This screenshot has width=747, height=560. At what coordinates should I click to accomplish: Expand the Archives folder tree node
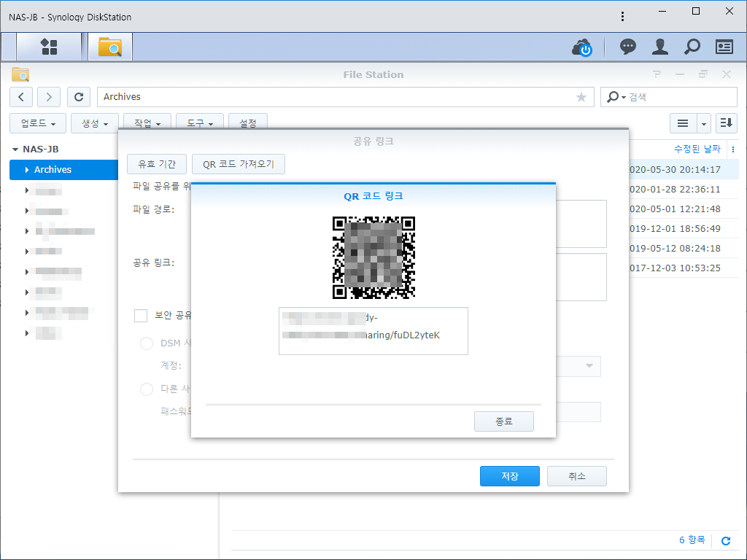tap(27, 169)
